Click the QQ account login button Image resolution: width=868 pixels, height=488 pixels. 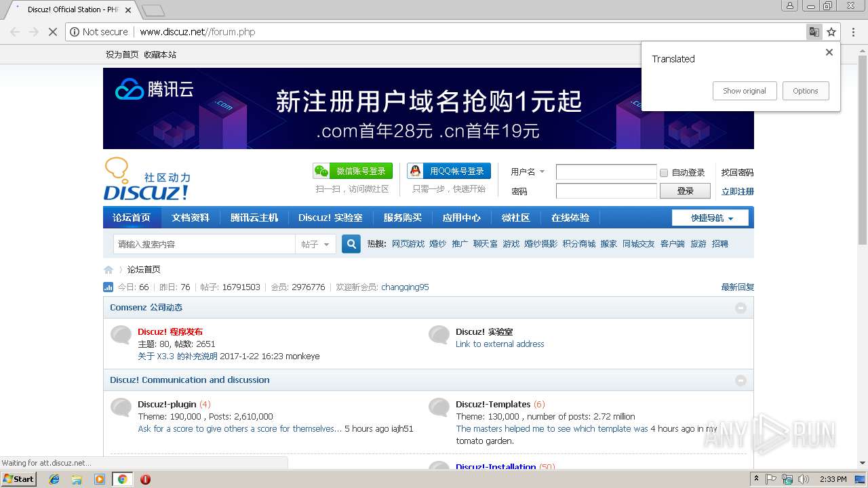point(449,171)
